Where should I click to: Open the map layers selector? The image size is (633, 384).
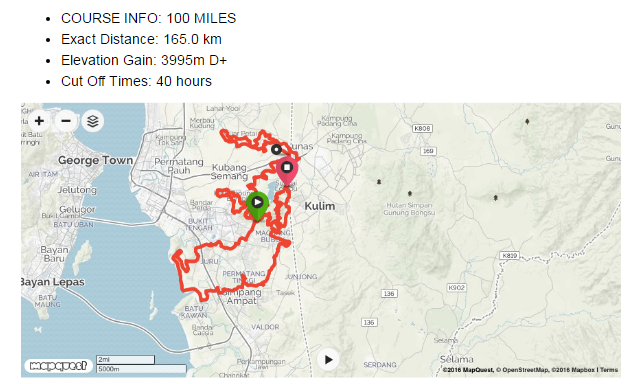(x=93, y=121)
